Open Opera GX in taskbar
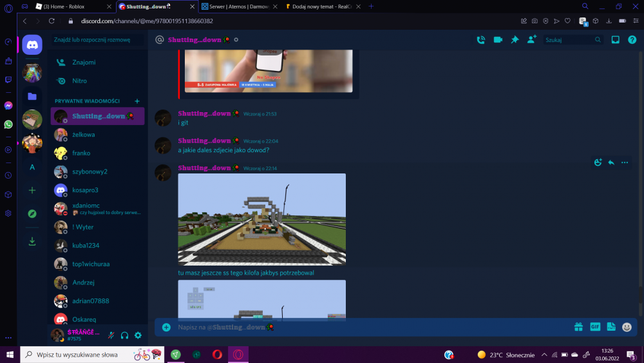This screenshot has width=644, height=363. pos(238,355)
